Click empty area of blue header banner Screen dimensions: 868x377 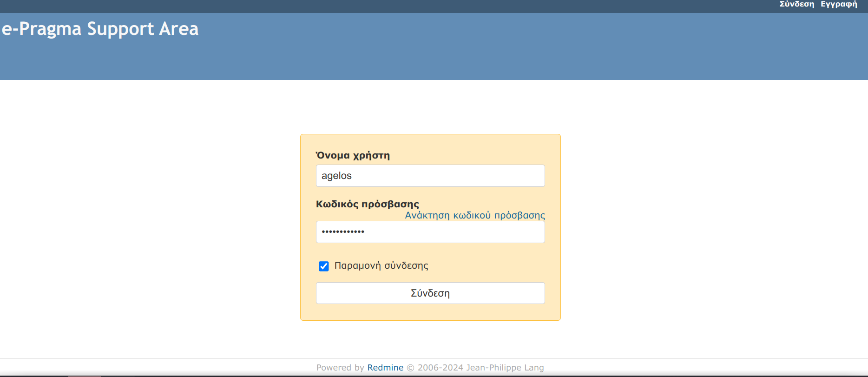(x=465, y=51)
